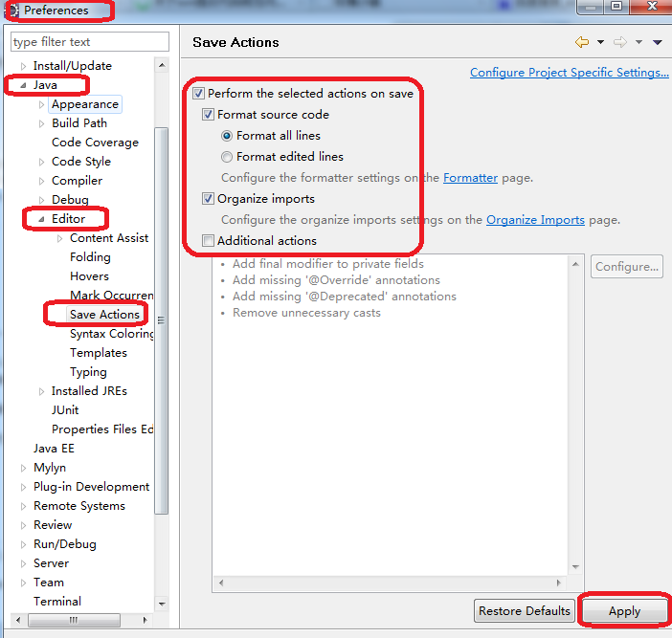
Task: Expand the Plug-in Development tree node
Action: click(24, 487)
